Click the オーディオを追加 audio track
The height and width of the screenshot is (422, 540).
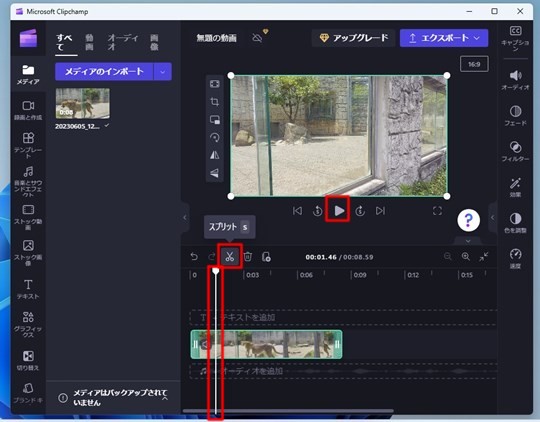click(x=343, y=371)
